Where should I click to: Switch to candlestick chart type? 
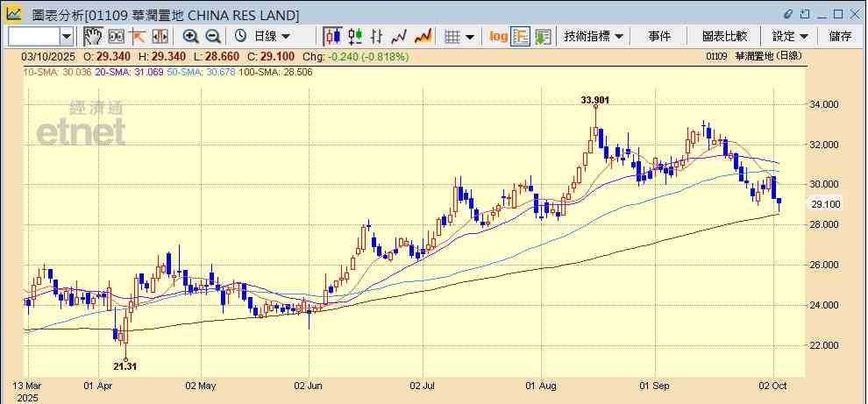[x=332, y=36]
